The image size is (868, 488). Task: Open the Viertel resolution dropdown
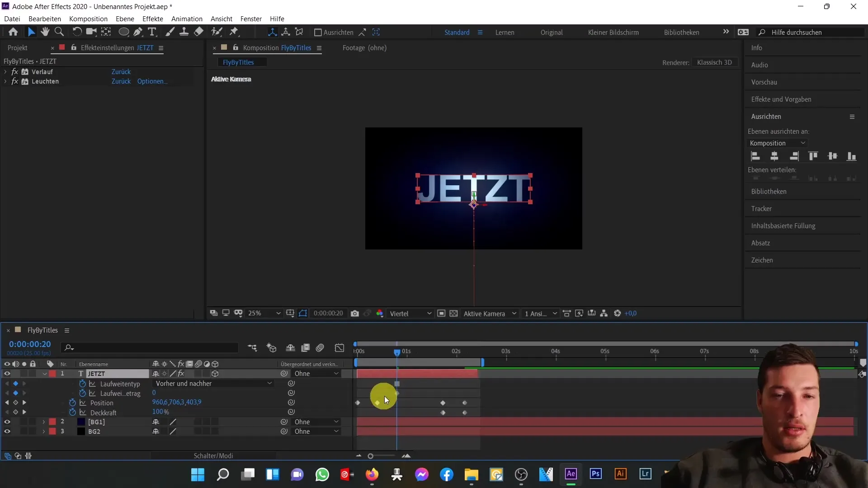pyautogui.click(x=410, y=314)
